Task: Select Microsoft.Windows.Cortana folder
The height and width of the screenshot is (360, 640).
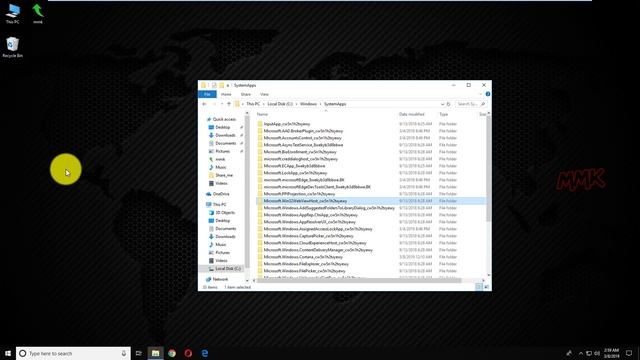Action: pos(303,257)
